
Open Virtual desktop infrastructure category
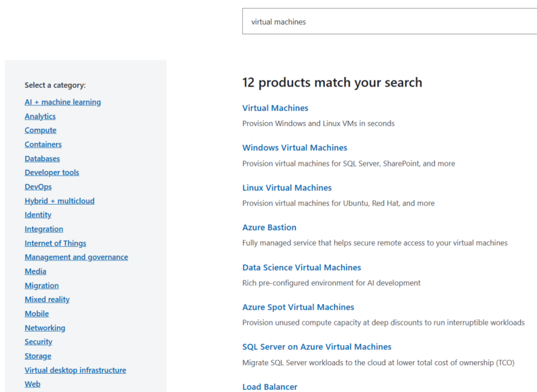pyautogui.click(x=75, y=371)
